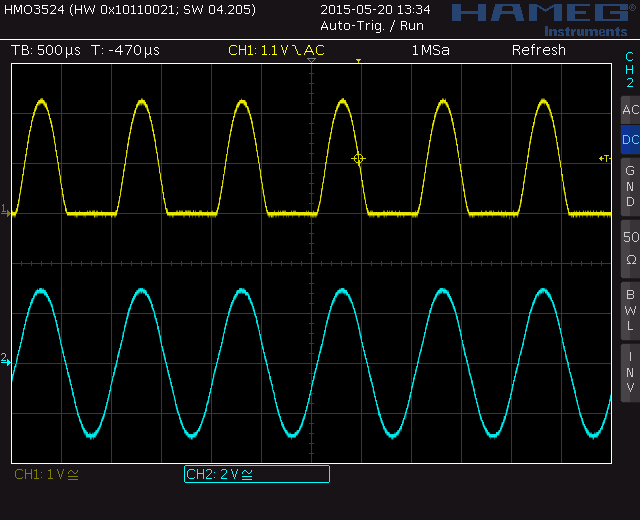
Task: Select AC coupling for channel 2
Action: (630, 110)
